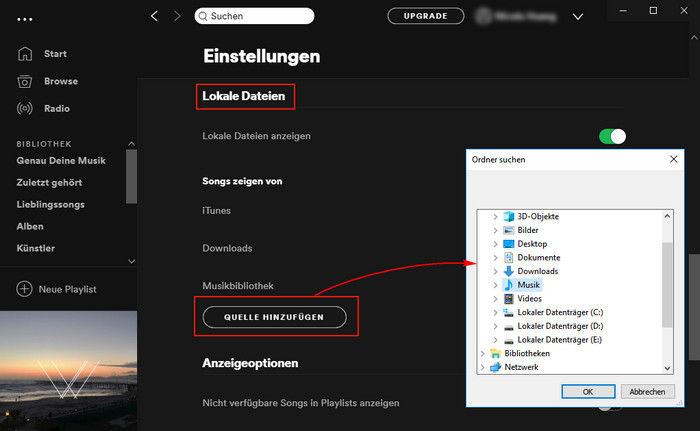Expand the Musik tree node

(x=495, y=285)
